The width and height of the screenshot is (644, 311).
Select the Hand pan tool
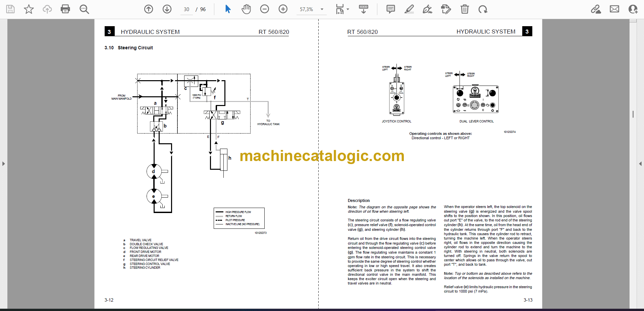click(x=246, y=9)
